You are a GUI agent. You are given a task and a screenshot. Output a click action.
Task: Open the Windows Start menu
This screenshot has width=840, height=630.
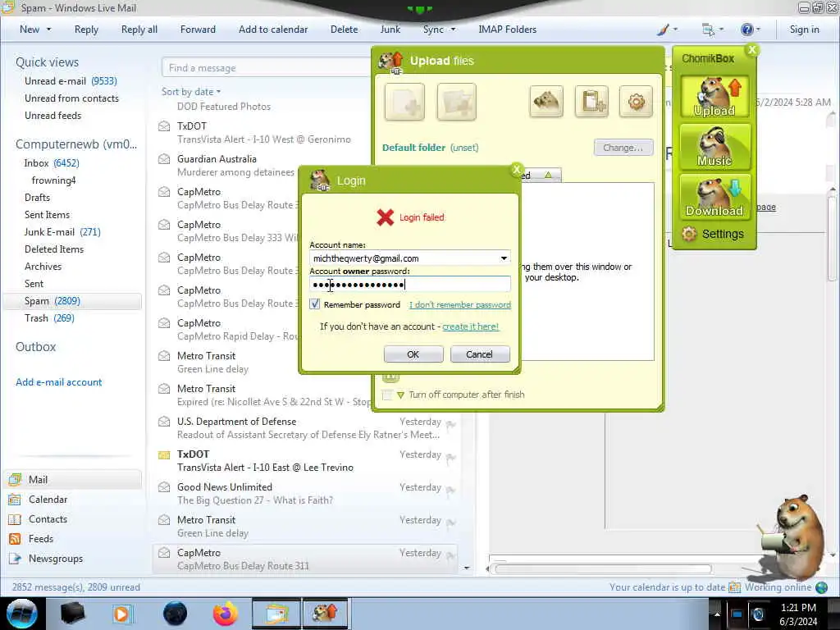[x=22, y=614]
